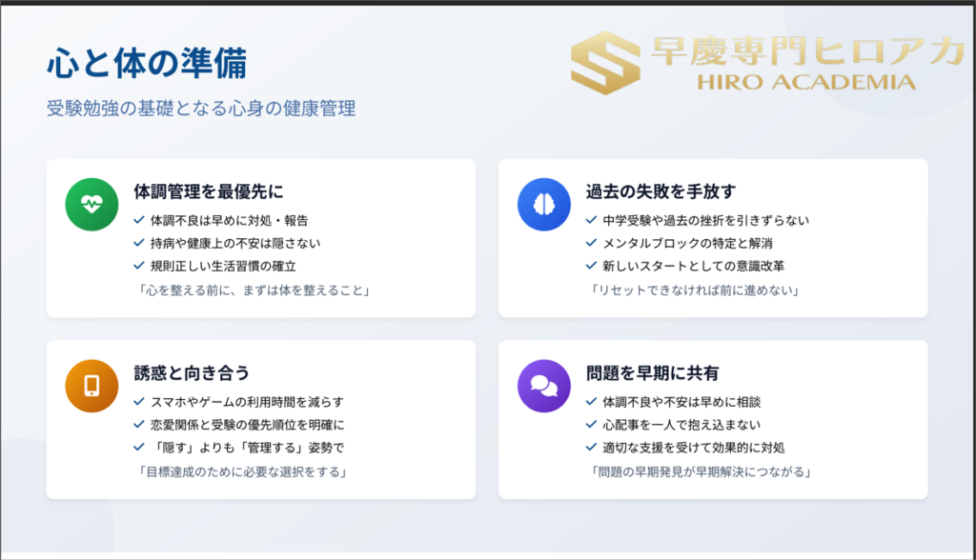Select the 問題を早期に共有 card heading
This screenshot has height=560, width=976.
coord(652,373)
